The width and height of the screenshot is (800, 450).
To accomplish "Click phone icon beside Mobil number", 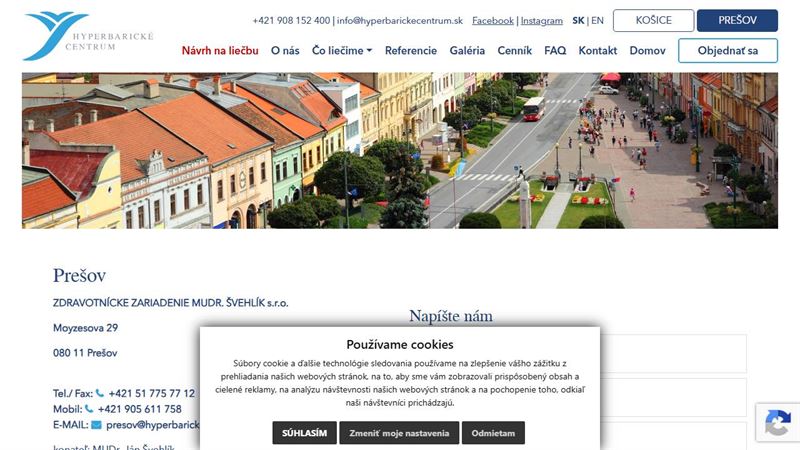I will 89,409.
